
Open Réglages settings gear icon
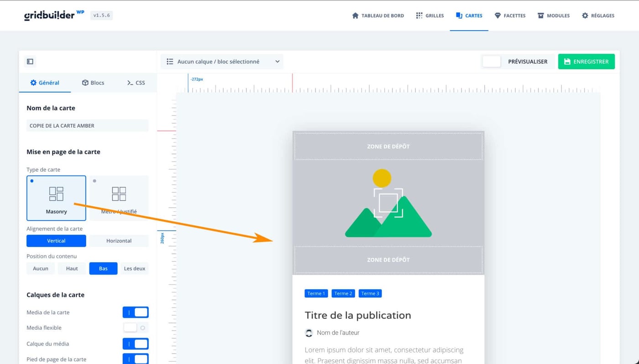[585, 15]
